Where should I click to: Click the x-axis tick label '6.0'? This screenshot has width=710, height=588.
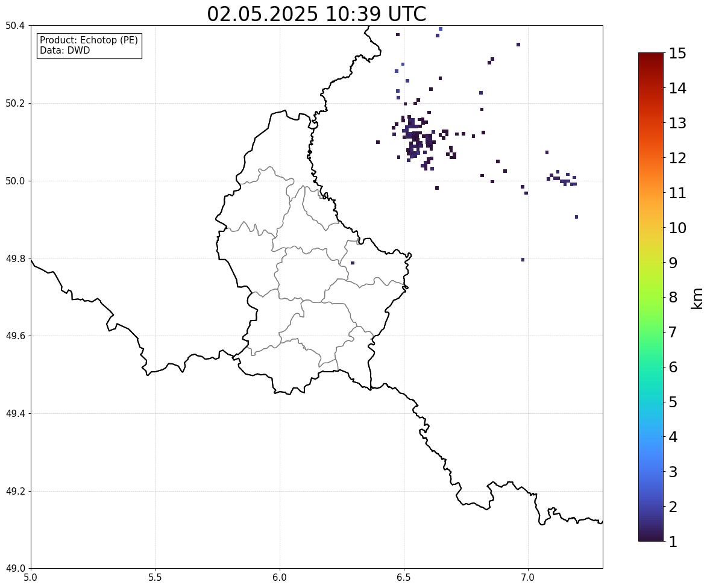pyautogui.click(x=280, y=578)
